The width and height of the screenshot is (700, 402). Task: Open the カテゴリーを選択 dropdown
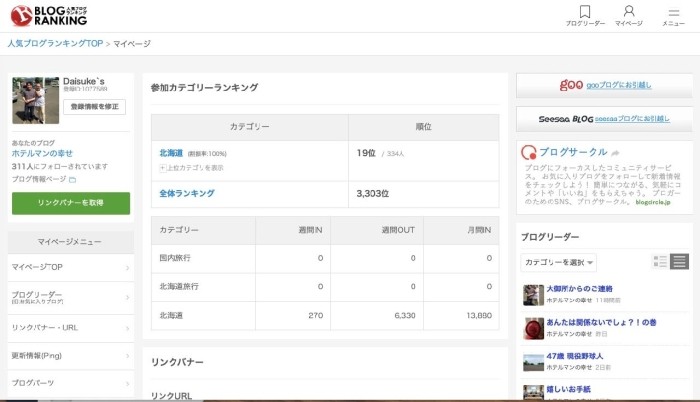pos(558,262)
